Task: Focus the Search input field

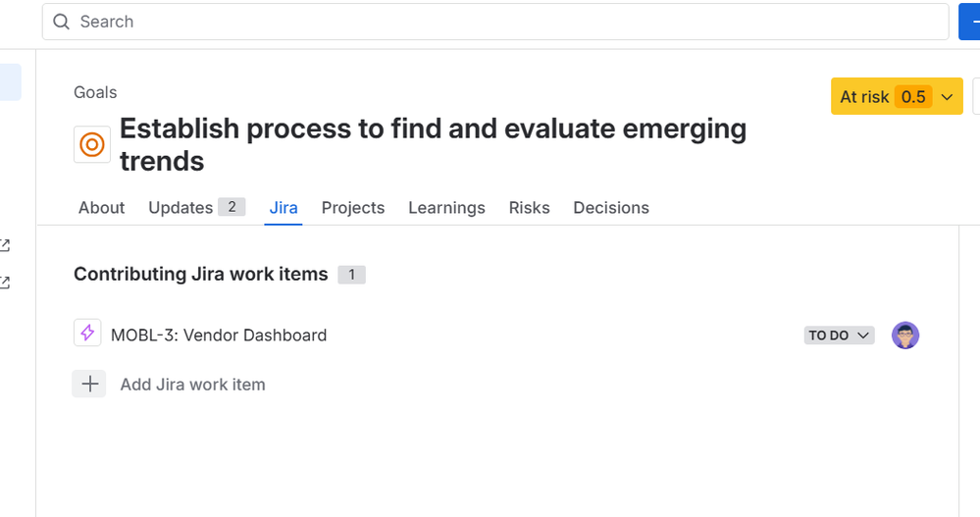Action: tap(490, 22)
